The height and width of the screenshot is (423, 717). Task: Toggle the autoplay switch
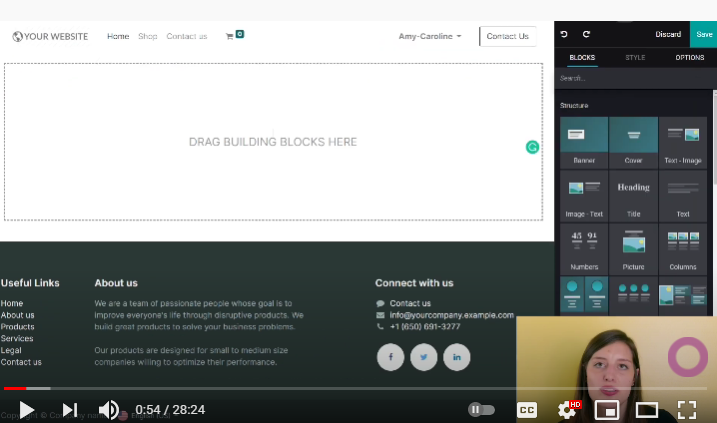tap(482, 410)
